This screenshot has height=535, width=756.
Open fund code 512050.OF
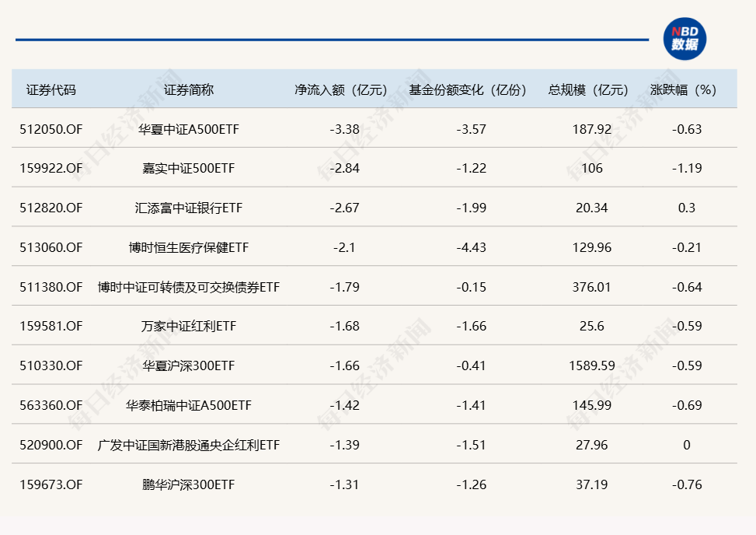[51, 129]
